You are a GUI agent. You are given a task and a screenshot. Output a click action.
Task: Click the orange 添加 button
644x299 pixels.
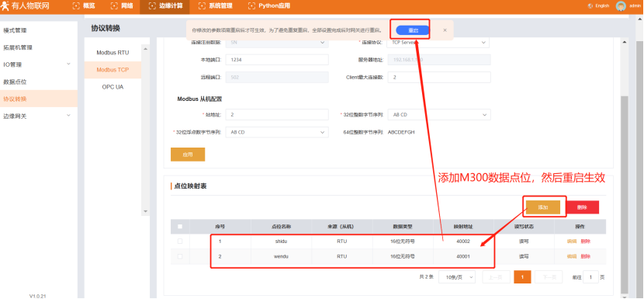[543, 207]
